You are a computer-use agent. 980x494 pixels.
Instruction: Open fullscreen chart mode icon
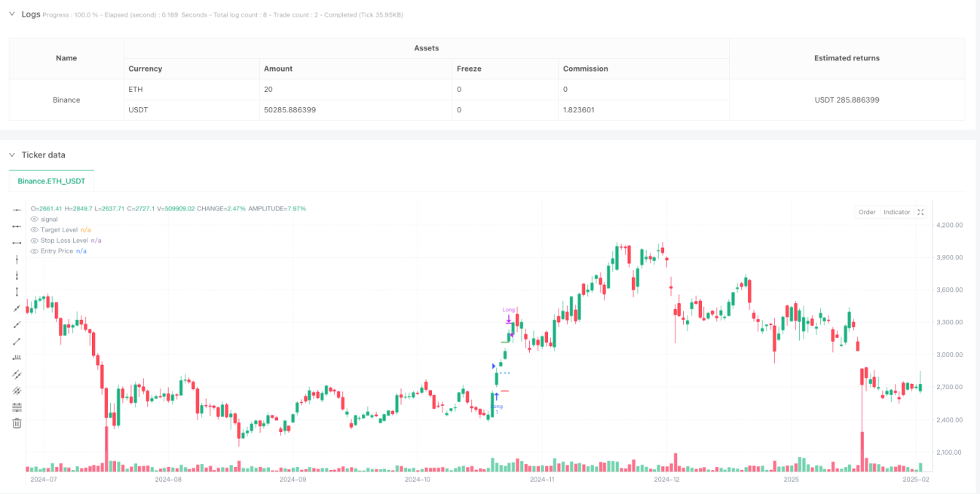click(920, 213)
